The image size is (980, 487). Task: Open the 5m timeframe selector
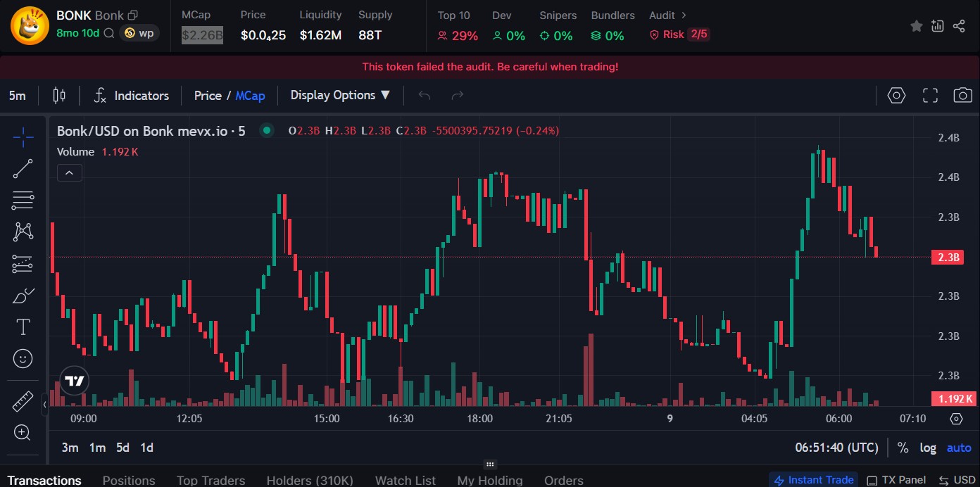[18, 96]
